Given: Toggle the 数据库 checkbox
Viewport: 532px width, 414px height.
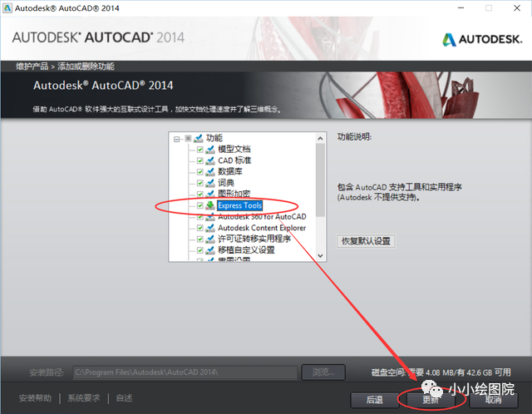Looking at the screenshot, I should coord(200,172).
